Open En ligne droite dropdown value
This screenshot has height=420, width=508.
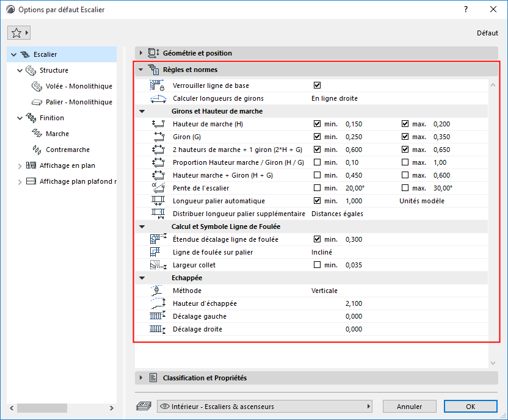click(x=335, y=98)
